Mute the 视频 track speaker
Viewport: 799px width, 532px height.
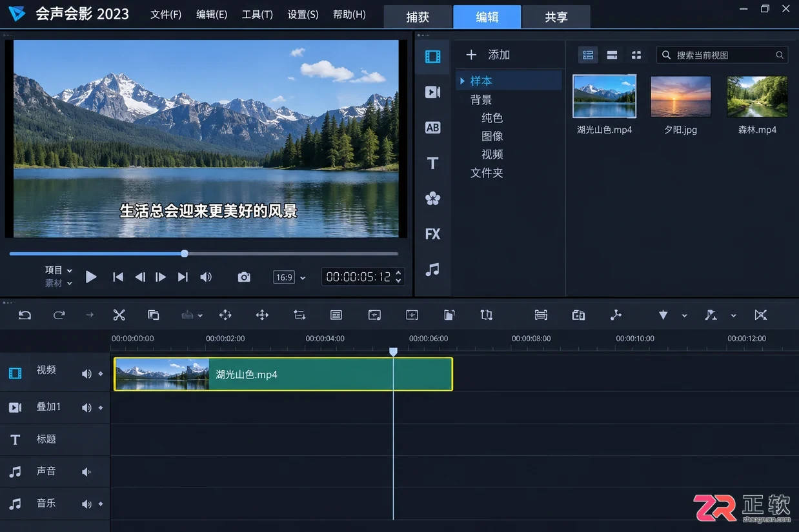pos(86,373)
